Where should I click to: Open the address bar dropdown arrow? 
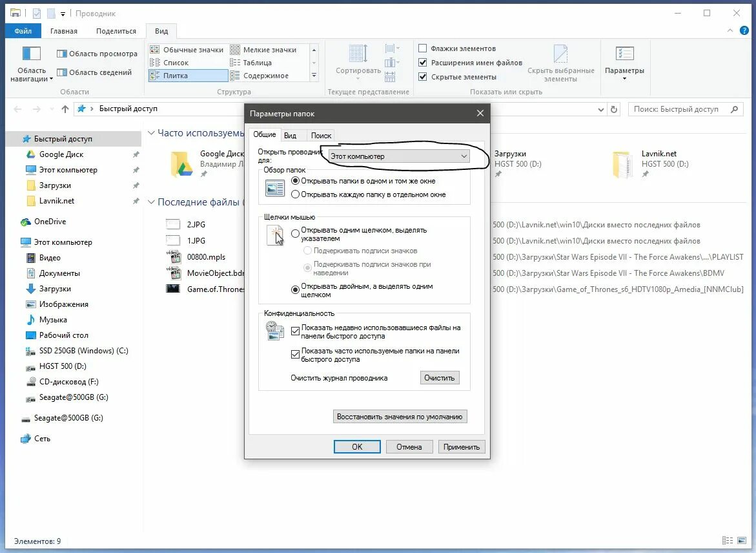(x=601, y=109)
